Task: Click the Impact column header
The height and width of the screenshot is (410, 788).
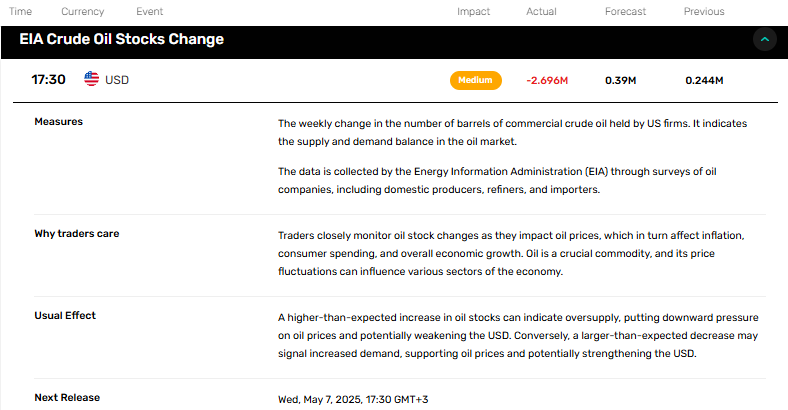Action: 473,12
